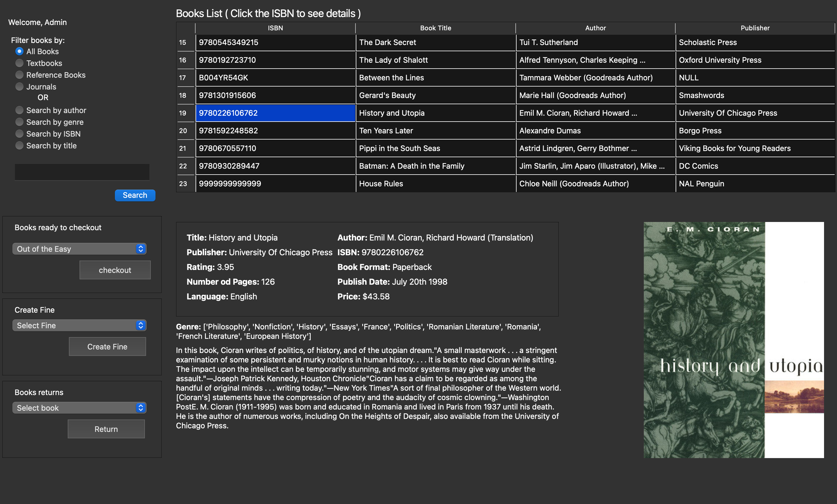Select the Reference Books radio option
This screenshot has height=504, width=837.
(x=19, y=75)
